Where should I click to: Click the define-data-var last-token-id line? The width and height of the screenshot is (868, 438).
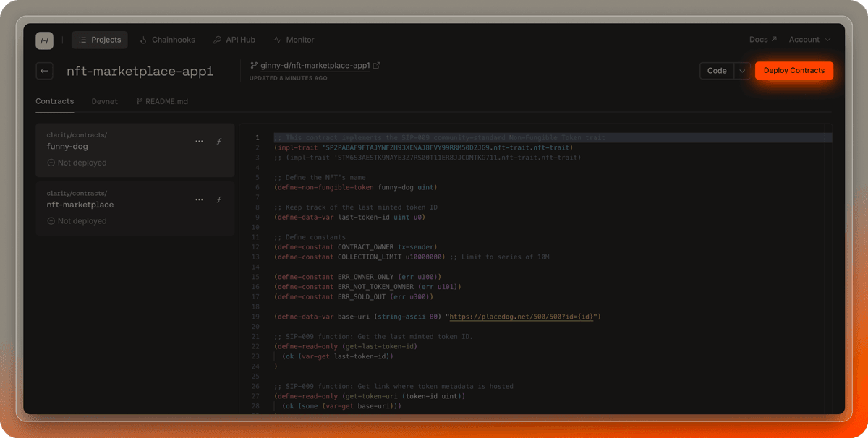click(349, 217)
